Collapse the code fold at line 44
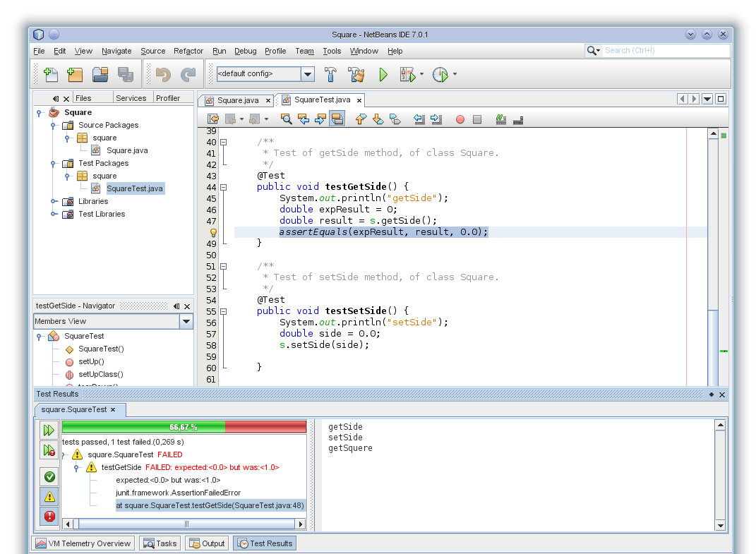 point(223,187)
